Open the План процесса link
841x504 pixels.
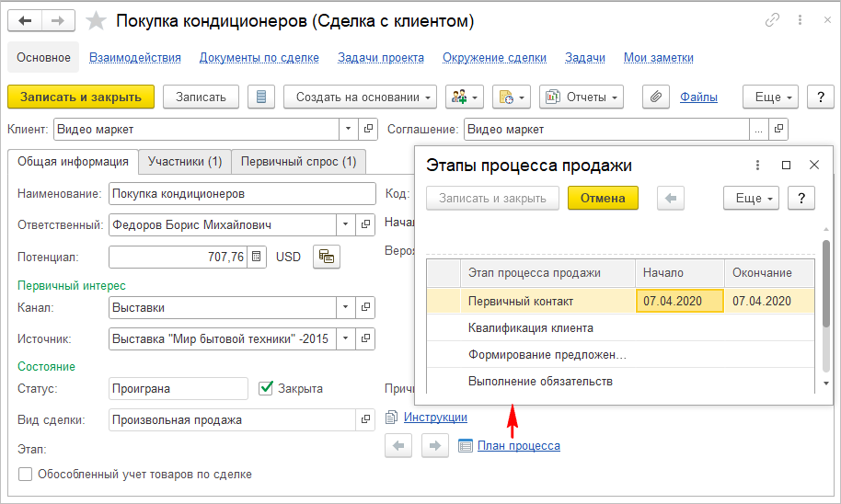tap(518, 446)
